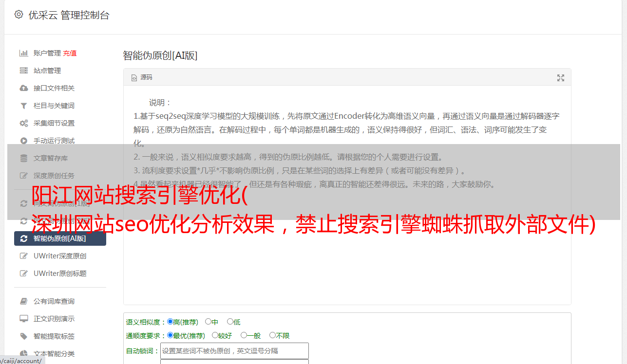This screenshot has height=364, width=627.
Task: Select 语义相似度 低 radio option
Action: pyautogui.click(x=230, y=322)
